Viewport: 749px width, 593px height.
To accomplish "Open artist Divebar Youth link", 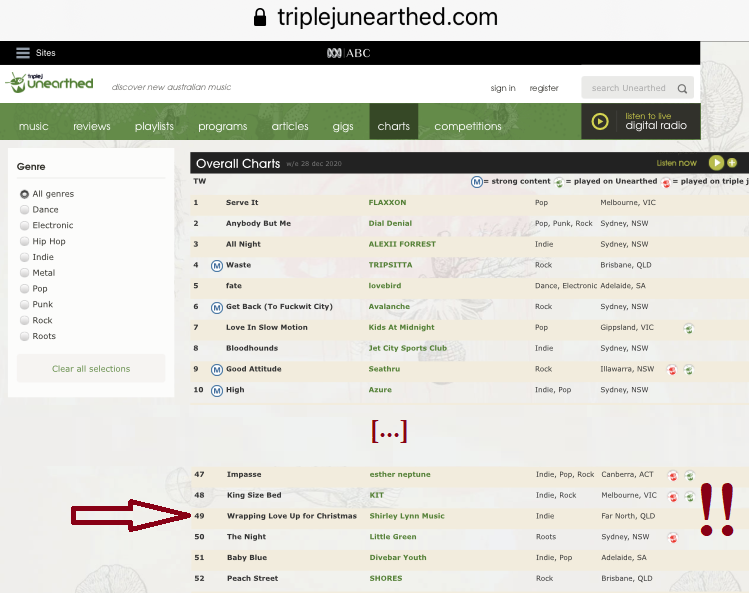I will [x=398, y=558].
